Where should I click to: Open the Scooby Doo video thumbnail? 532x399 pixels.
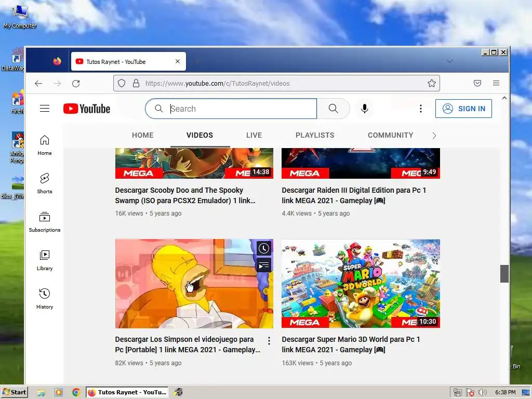194,163
